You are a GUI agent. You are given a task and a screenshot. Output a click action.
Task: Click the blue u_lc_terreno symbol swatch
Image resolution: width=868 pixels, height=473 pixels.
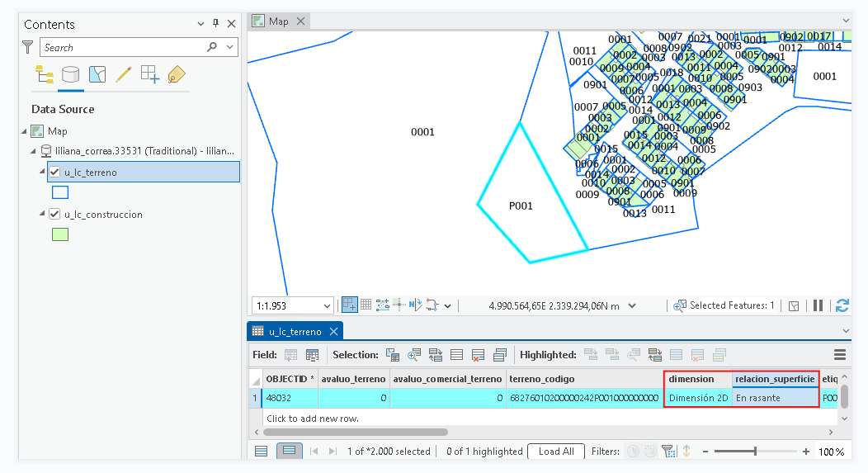click(x=59, y=192)
